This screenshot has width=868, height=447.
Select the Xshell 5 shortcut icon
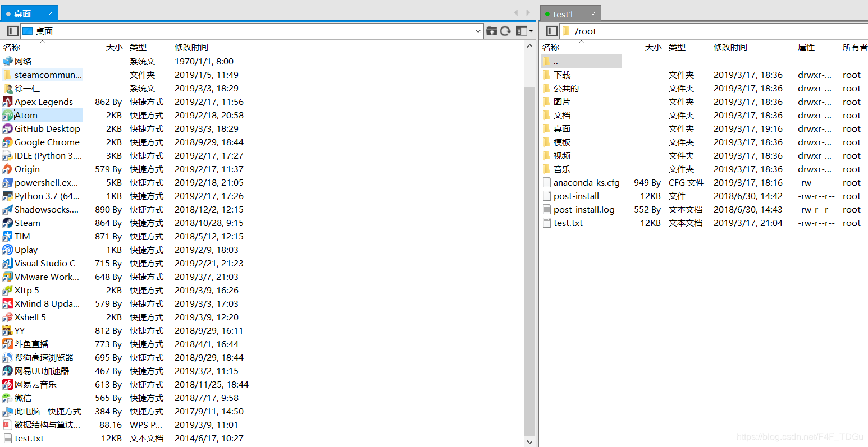pyautogui.click(x=7, y=317)
